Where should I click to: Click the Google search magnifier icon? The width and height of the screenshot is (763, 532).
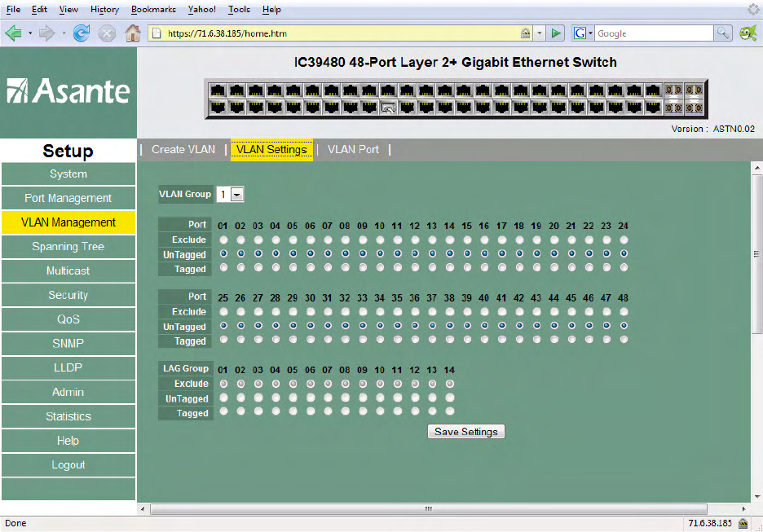(722, 33)
